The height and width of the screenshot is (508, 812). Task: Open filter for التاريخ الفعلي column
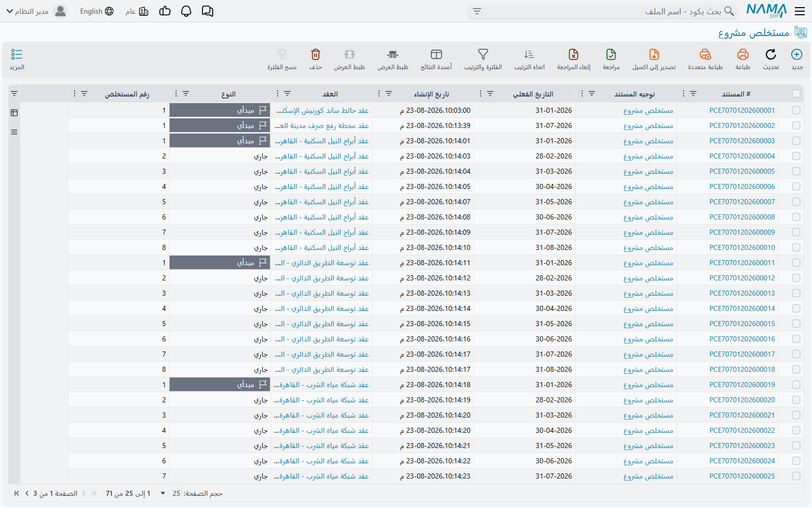[490, 93]
